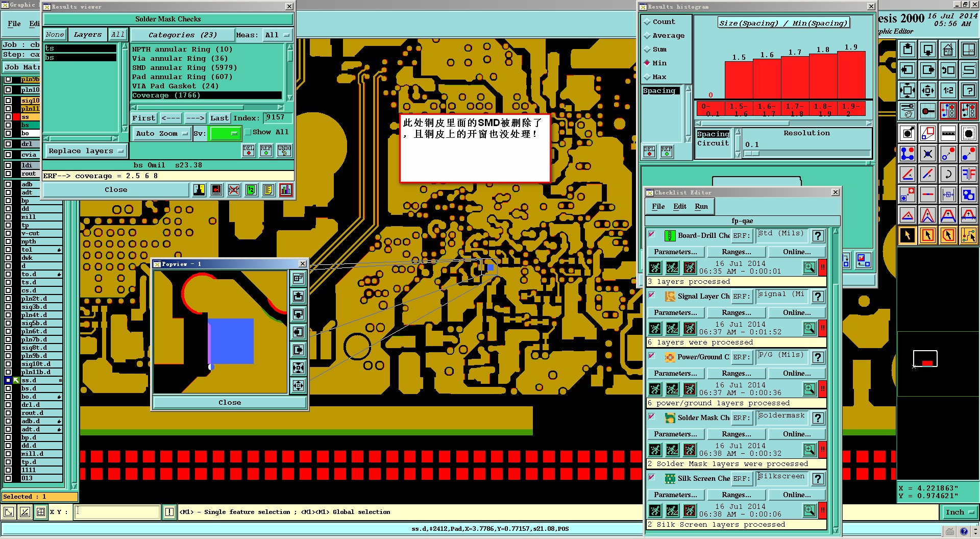Image resolution: width=980 pixels, height=539 pixels.
Task: Click Close button in Popview window
Action: 230,403
